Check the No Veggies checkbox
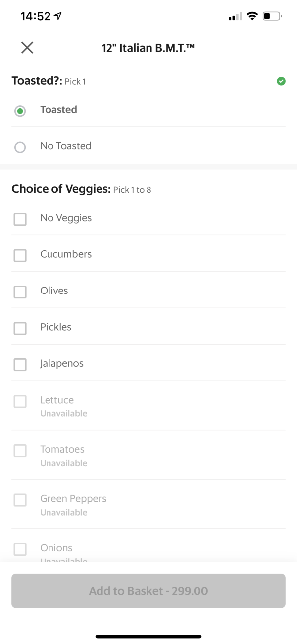The width and height of the screenshot is (297, 644). [x=20, y=219]
